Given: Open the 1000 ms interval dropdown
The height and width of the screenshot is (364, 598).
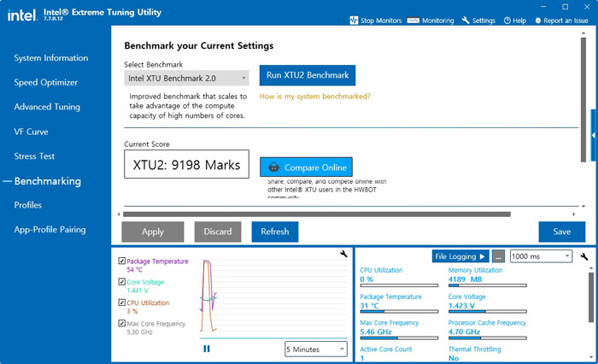Looking at the screenshot, I should point(541,256).
